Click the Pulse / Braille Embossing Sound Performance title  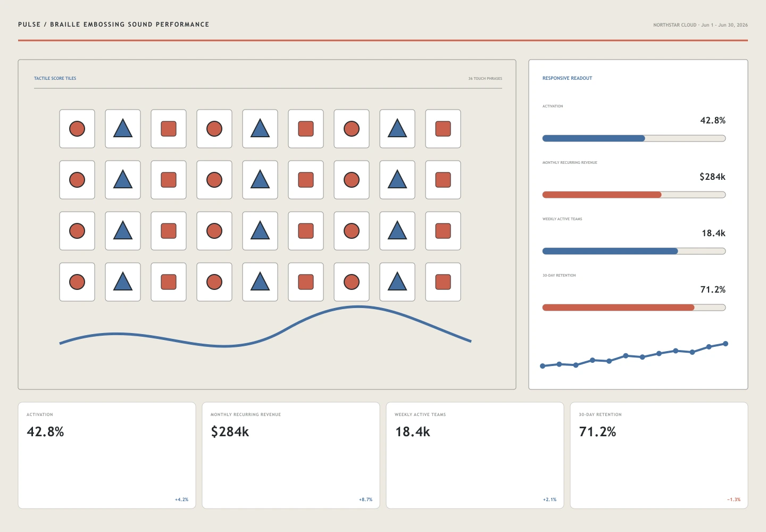(114, 24)
